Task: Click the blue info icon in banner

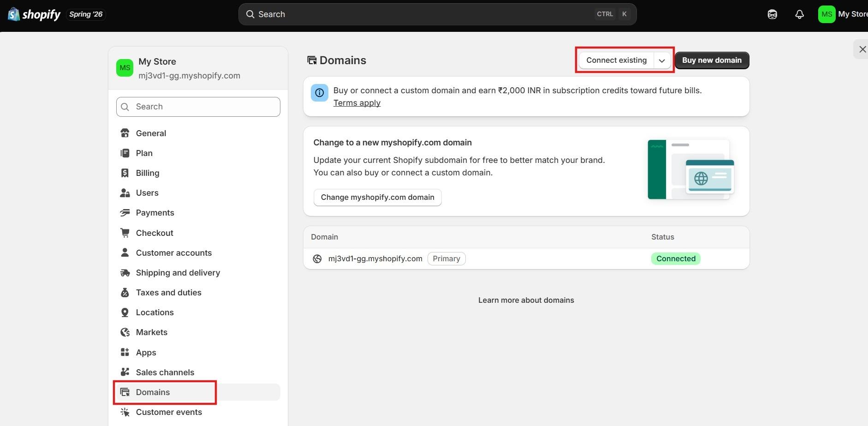Action: coord(319,93)
